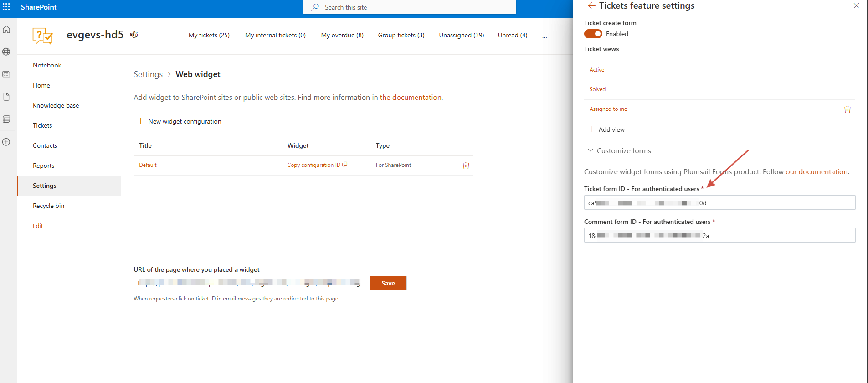Click the evgevs-hd5 help desk logo

pos(42,36)
